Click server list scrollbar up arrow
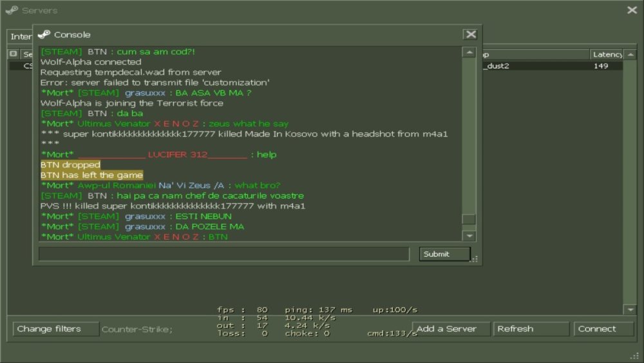Screen dimensions: 644x363 point(630,54)
